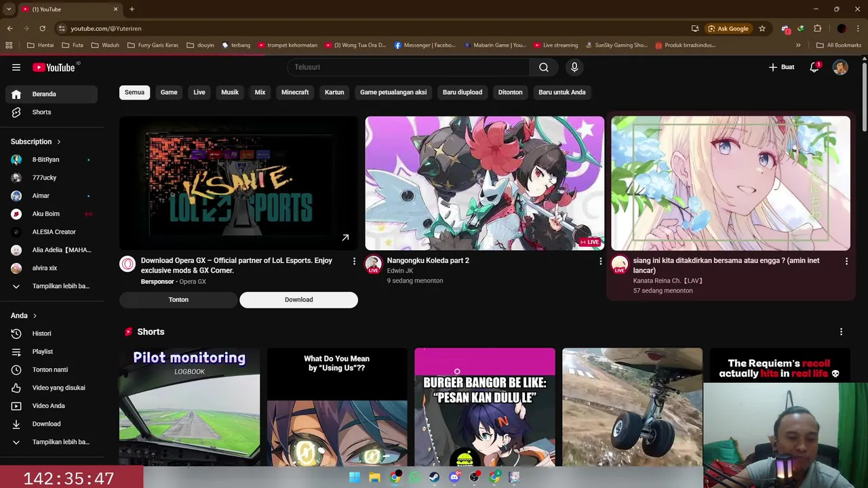Click the page vertical scrollbar
This screenshot has height=488, width=868.
click(864, 98)
